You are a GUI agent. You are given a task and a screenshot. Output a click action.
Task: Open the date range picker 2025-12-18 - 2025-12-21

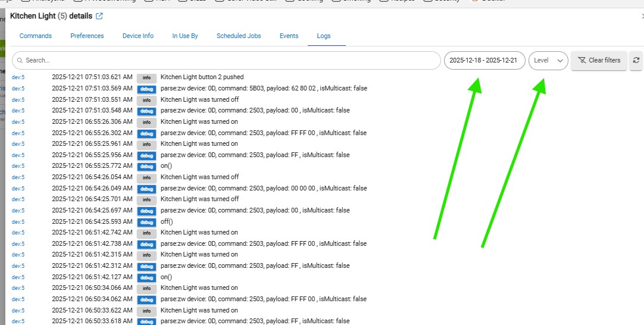[484, 60]
